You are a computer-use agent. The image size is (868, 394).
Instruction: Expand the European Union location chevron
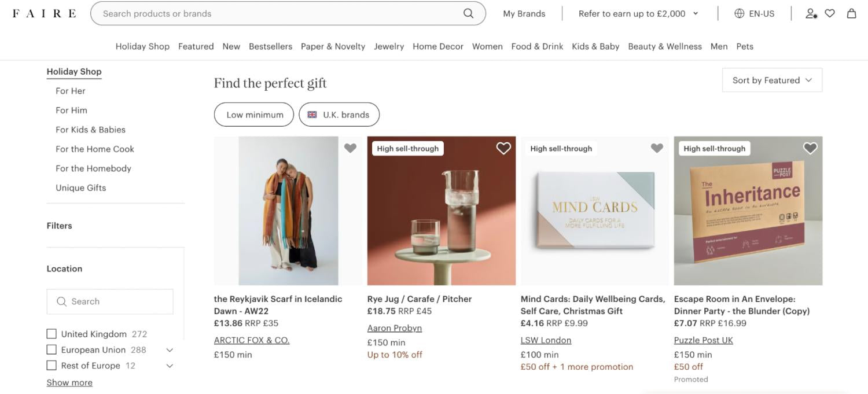coord(170,350)
